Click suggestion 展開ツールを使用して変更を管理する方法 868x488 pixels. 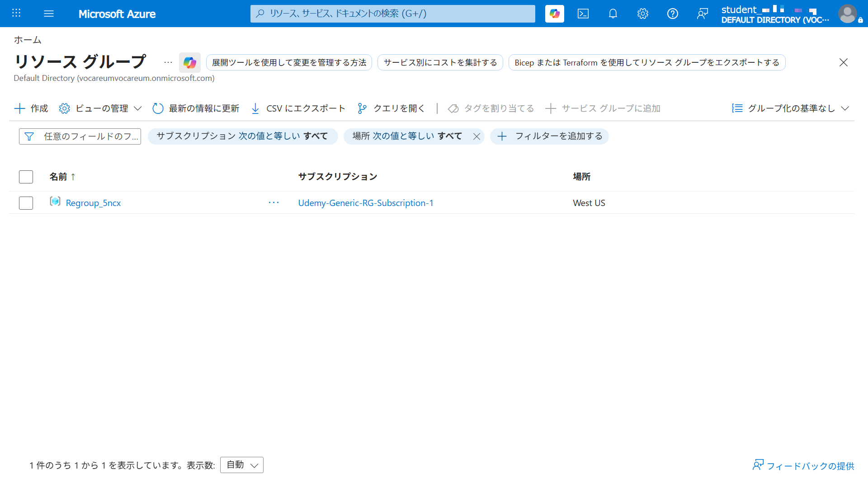tap(289, 62)
